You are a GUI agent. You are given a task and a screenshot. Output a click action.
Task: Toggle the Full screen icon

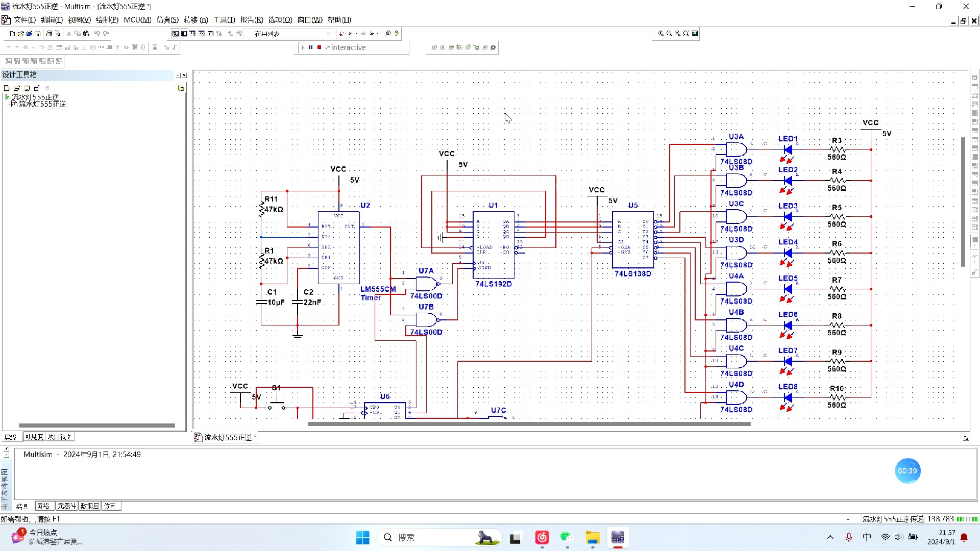(695, 34)
